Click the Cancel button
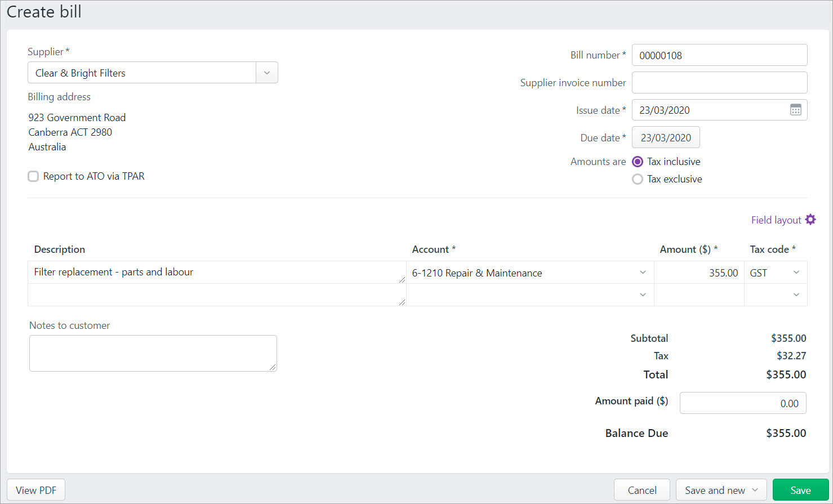The height and width of the screenshot is (504, 833). point(642,490)
